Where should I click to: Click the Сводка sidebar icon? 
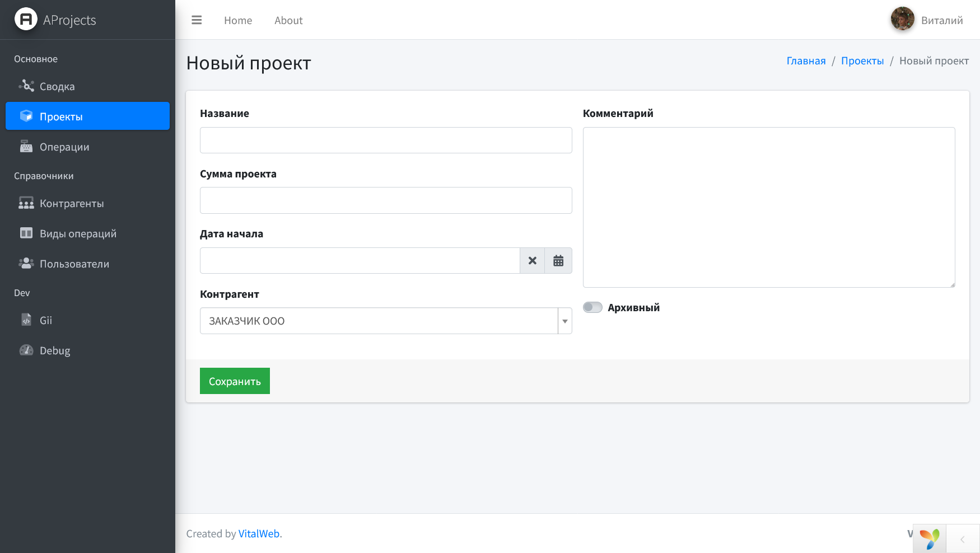26,86
